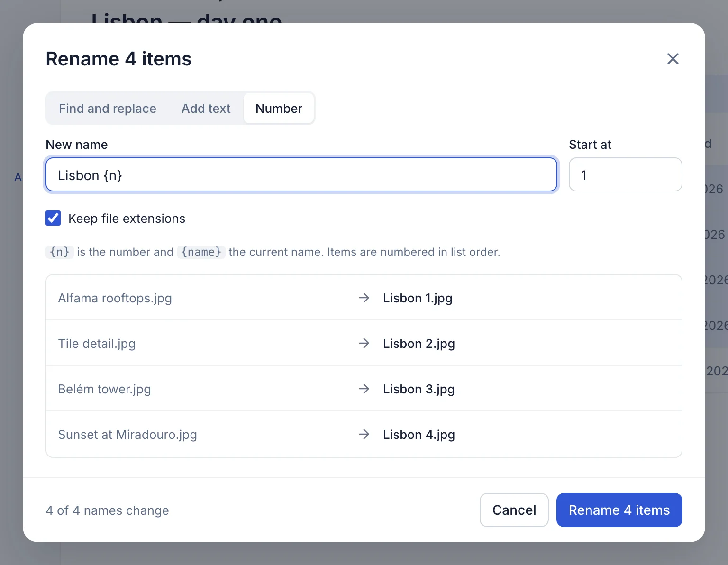Viewport: 728px width, 565px height.
Task: Click the 4 of 4 names change status
Action: (x=108, y=510)
